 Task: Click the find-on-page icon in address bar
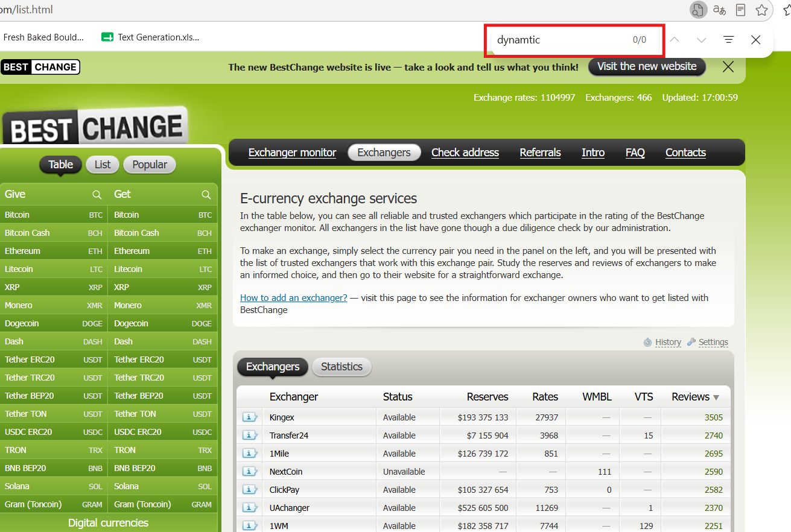pos(697,10)
